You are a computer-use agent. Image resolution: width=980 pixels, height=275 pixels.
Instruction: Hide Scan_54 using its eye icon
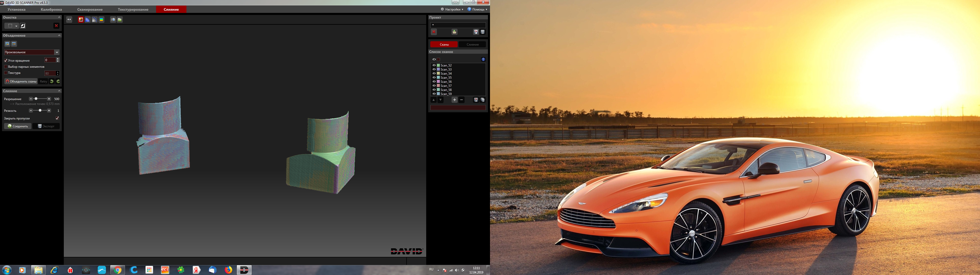pyautogui.click(x=434, y=73)
